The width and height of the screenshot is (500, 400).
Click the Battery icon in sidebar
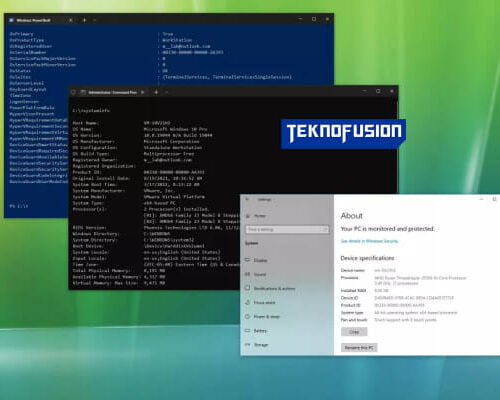click(x=248, y=330)
